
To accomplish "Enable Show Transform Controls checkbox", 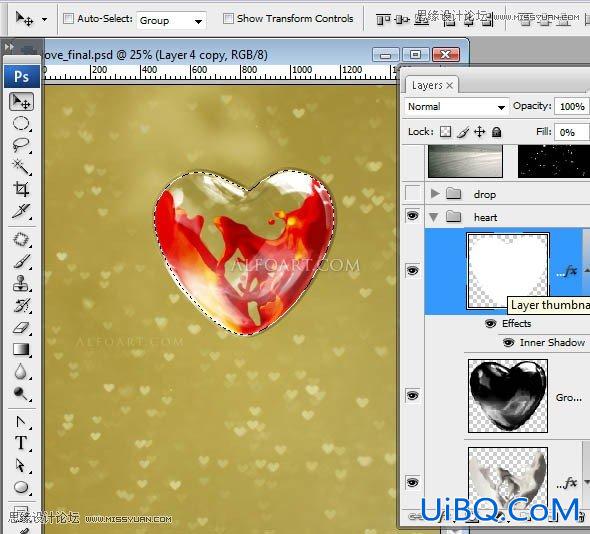I will coord(228,18).
